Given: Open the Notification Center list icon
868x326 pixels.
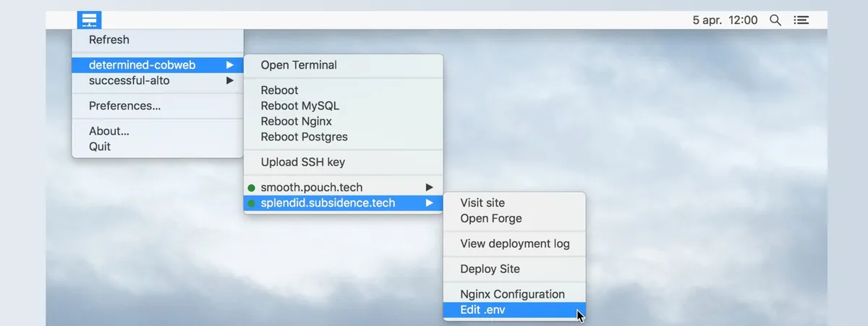Looking at the screenshot, I should pos(801,20).
